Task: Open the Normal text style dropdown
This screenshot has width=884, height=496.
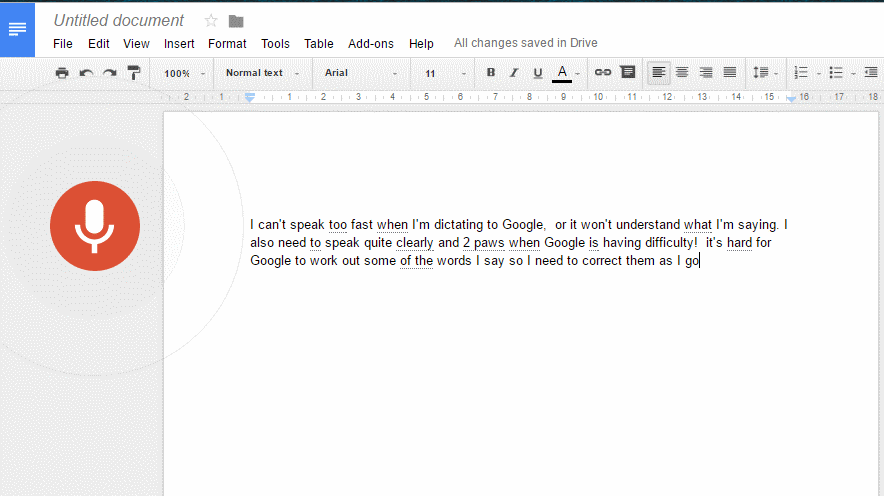Action: (262, 73)
